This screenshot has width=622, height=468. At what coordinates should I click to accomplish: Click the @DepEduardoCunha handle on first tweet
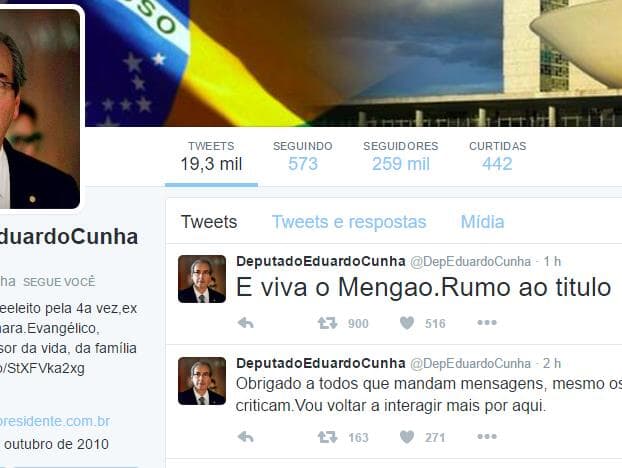[470, 261]
